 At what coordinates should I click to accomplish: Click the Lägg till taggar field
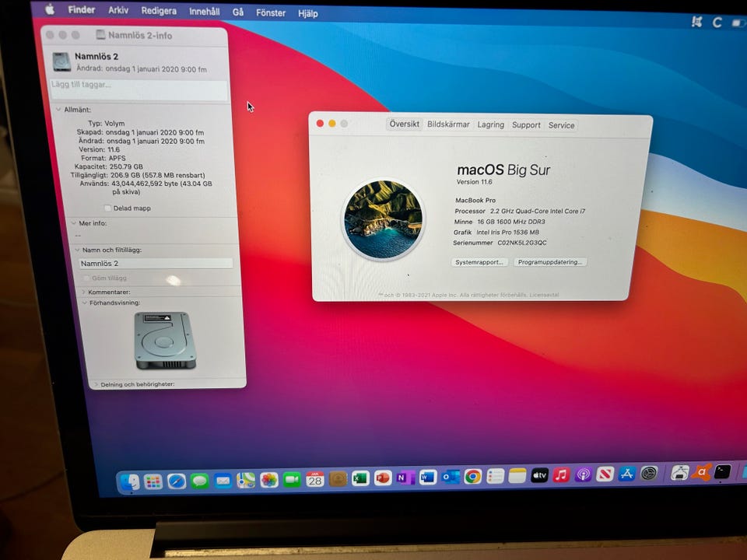139,89
